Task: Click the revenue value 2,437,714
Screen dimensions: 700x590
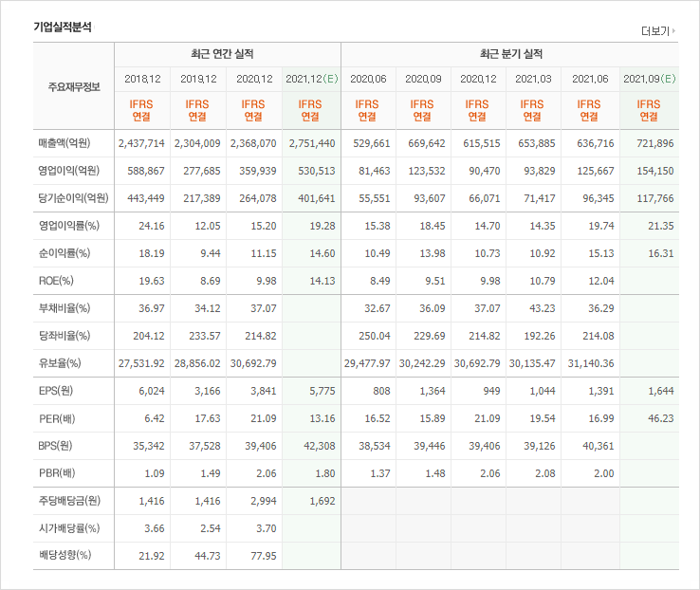Action: click(141, 144)
